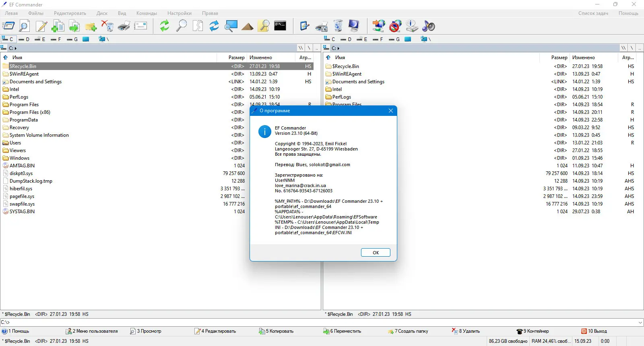Open the audio player music note icon

(x=429, y=26)
